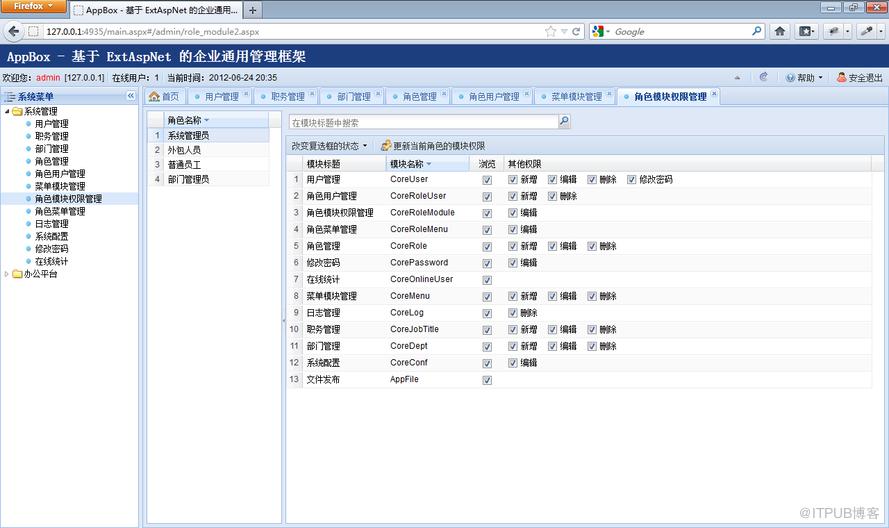Open 角色菜单管理 in the sidebar tree
Viewport: 889px width, 528px height.
coord(60,211)
